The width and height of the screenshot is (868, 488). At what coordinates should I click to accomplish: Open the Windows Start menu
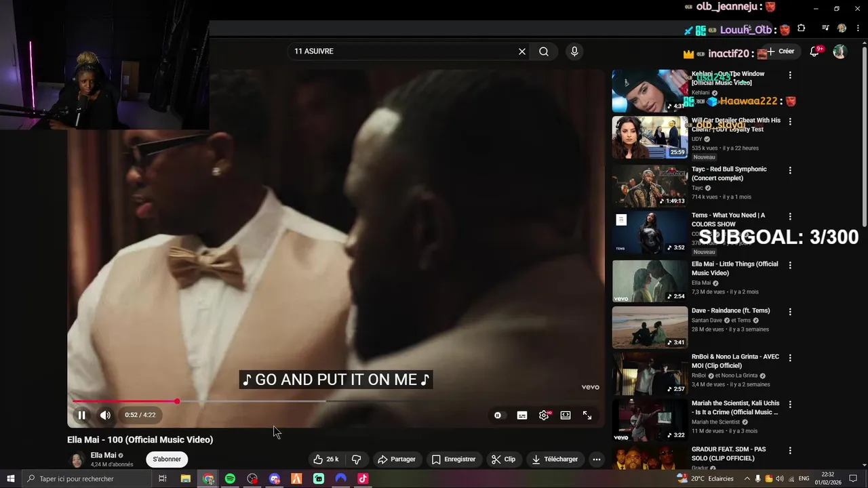click(x=11, y=479)
